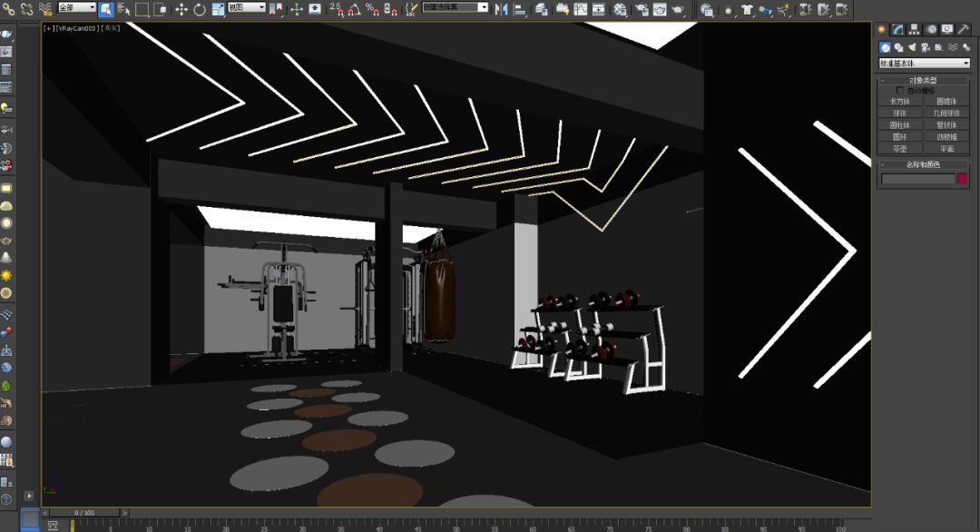Image resolution: width=980 pixels, height=532 pixels.
Task: Open the 全部 selection filter dropdown
Action: 77,8
